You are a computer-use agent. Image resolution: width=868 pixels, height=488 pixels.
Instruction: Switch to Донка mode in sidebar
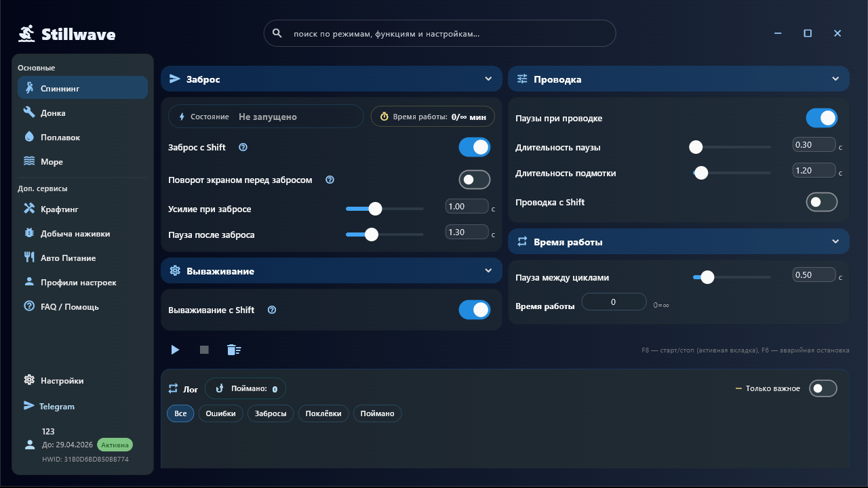point(53,113)
